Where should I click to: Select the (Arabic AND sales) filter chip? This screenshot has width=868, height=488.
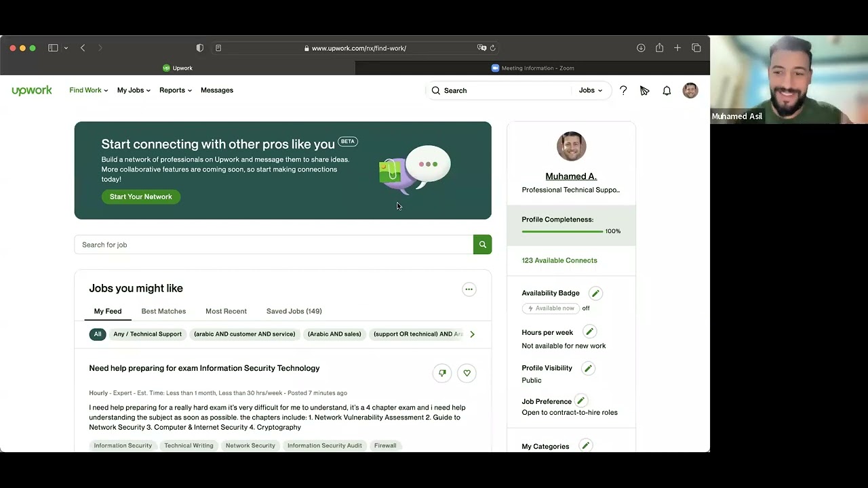point(334,334)
